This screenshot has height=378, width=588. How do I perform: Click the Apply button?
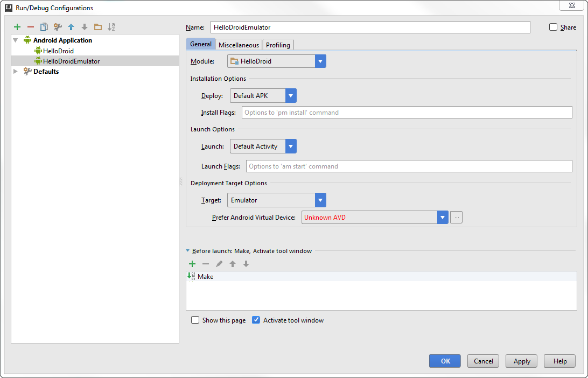[x=522, y=361]
